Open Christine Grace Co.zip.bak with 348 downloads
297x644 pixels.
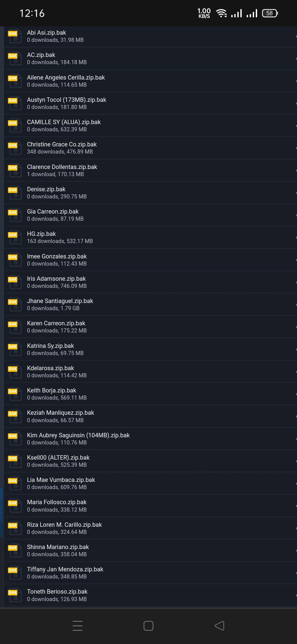pos(62,144)
